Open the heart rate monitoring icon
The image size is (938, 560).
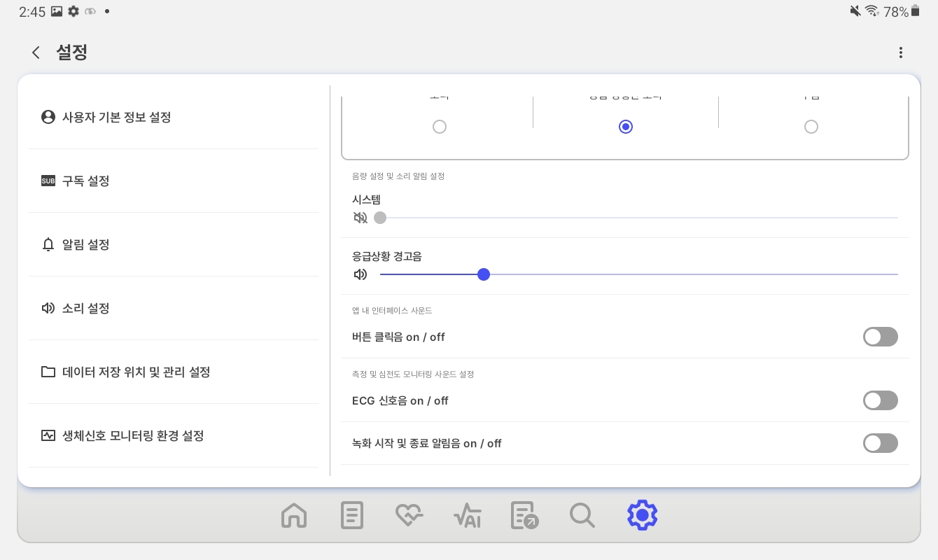409,516
